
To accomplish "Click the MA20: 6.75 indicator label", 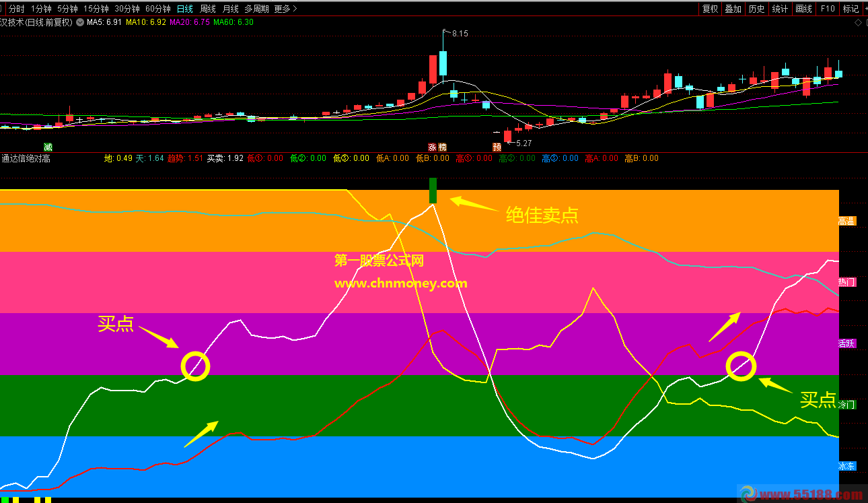I will coord(189,22).
